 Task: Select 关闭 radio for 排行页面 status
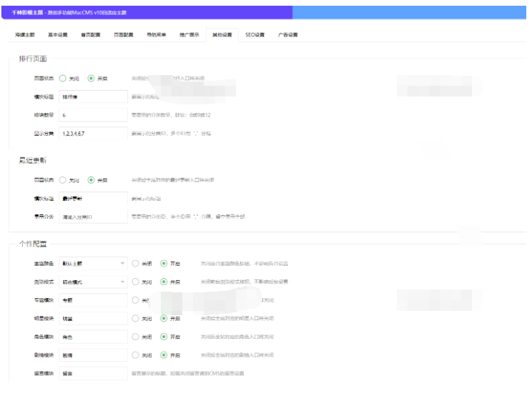tap(63, 78)
